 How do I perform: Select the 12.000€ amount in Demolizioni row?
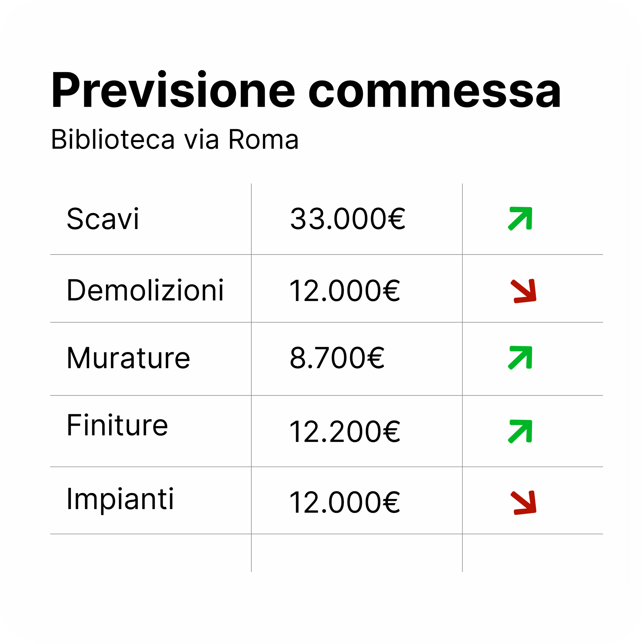click(345, 291)
